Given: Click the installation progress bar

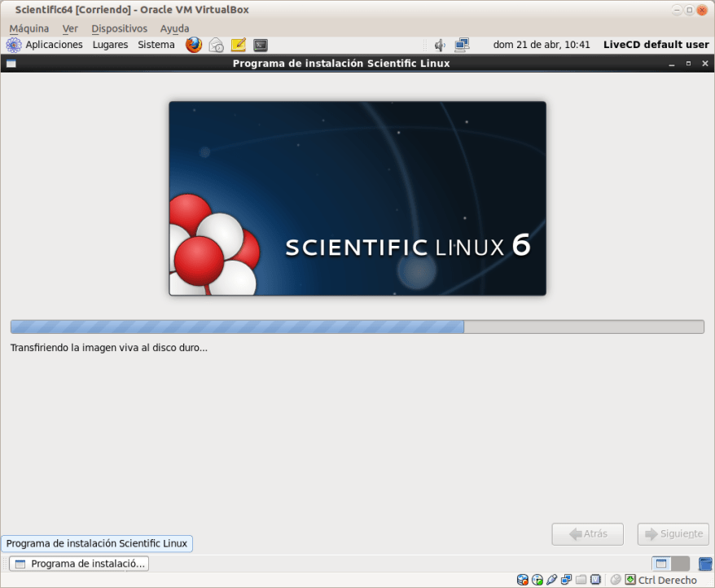Looking at the screenshot, I should (x=357, y=327).
